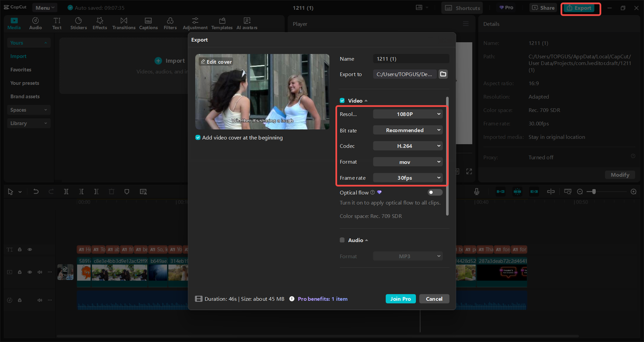Click the microphone record voiceover icon

(476, 192)
